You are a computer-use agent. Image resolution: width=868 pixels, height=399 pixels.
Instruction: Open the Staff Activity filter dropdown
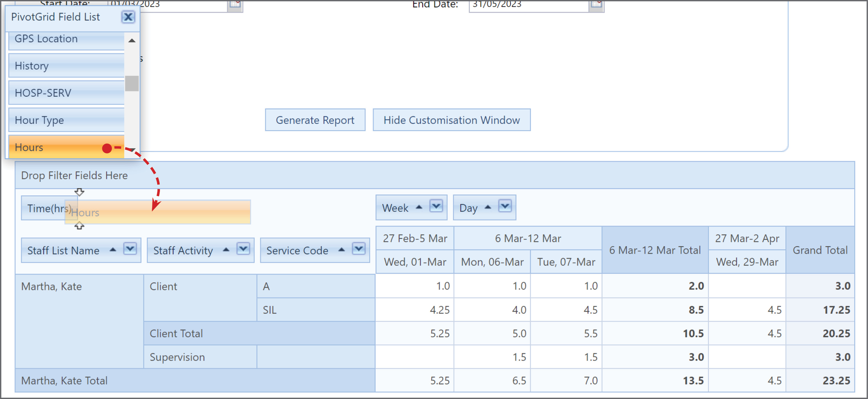pyautogui.click(x=243, y=249)
